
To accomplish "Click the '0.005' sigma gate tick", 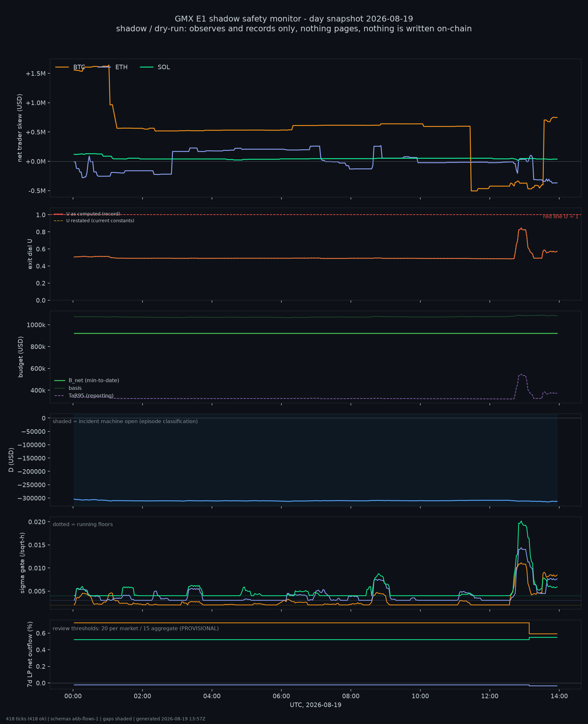I will coord(37,591).
